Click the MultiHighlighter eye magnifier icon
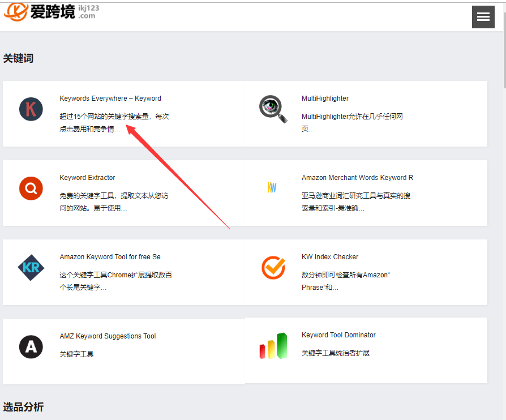The width and height of the screenshot is (506, 420). [x=273, y=109]
